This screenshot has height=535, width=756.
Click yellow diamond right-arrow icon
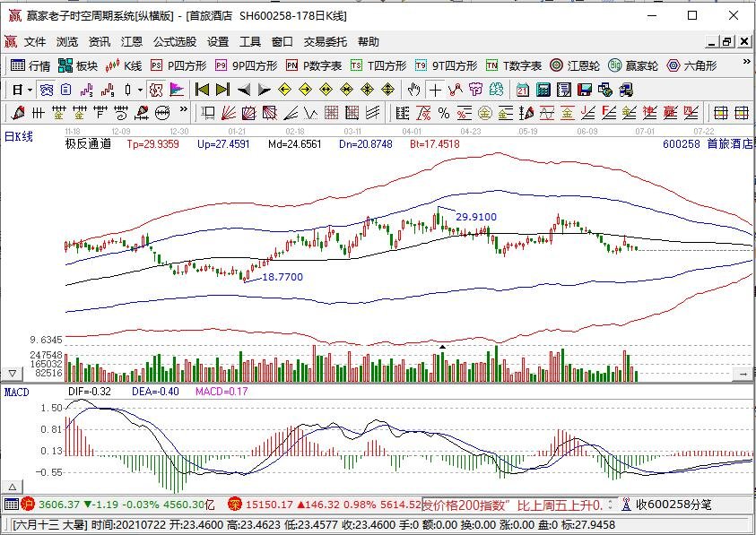(x=306, y=90)
